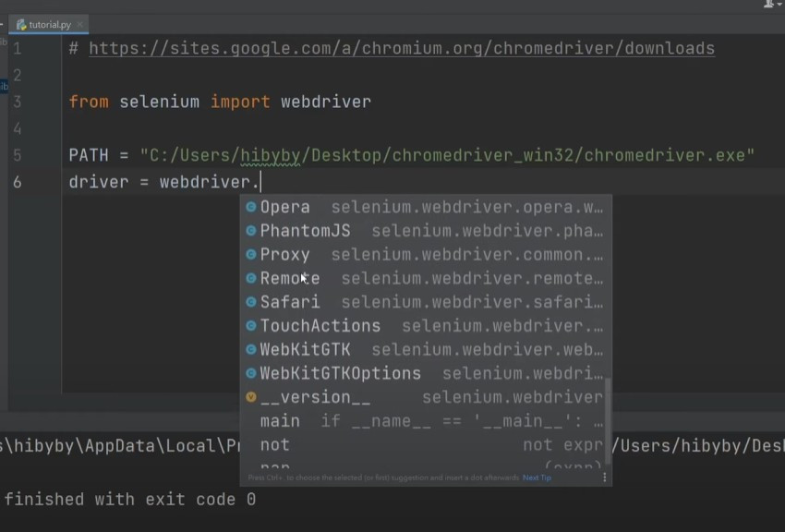
Task: Click the completion popup scrollbar
Action: click(608, 421)
